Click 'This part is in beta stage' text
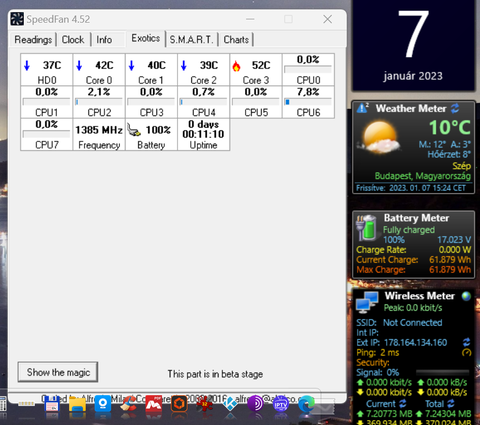 (x=215, y=374)
